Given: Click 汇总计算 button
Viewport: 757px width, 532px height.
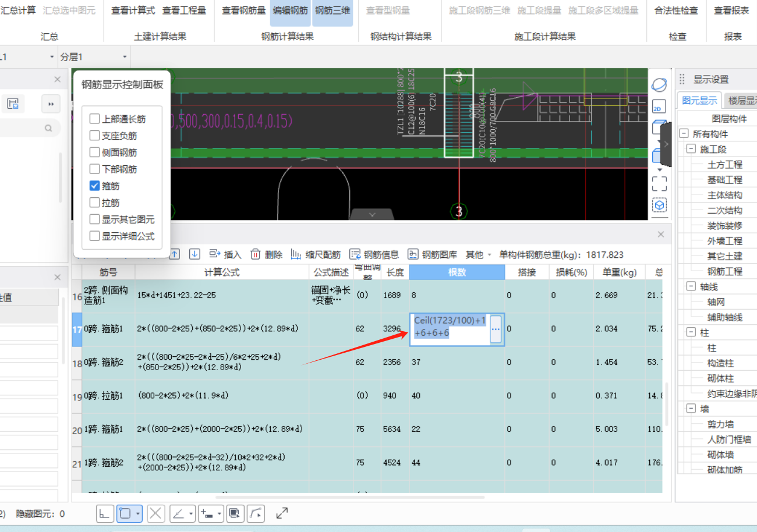Looking at the screenshot, I should coord(18,10).
